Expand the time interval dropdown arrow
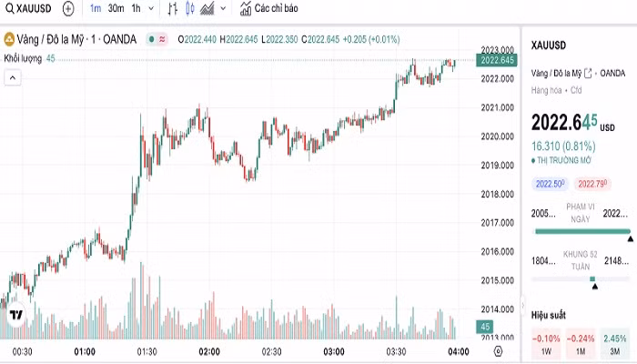Image resolution: width=637 pixels, height=364 pixels. point(151,8)
